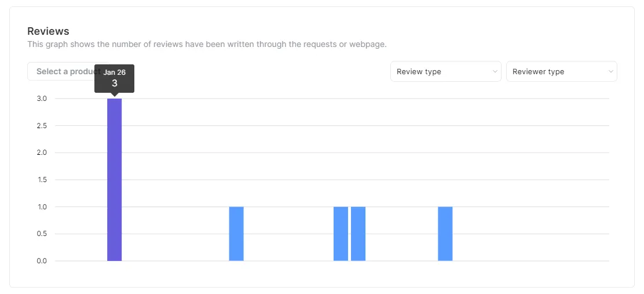Select the tall purple Jan 26 bar

point(115,180)
